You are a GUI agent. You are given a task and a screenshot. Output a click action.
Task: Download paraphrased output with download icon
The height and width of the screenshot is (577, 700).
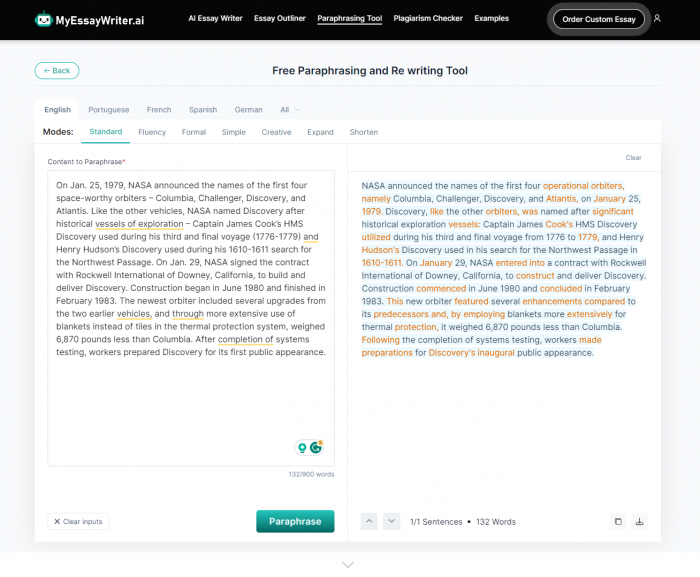pos(639,521)
